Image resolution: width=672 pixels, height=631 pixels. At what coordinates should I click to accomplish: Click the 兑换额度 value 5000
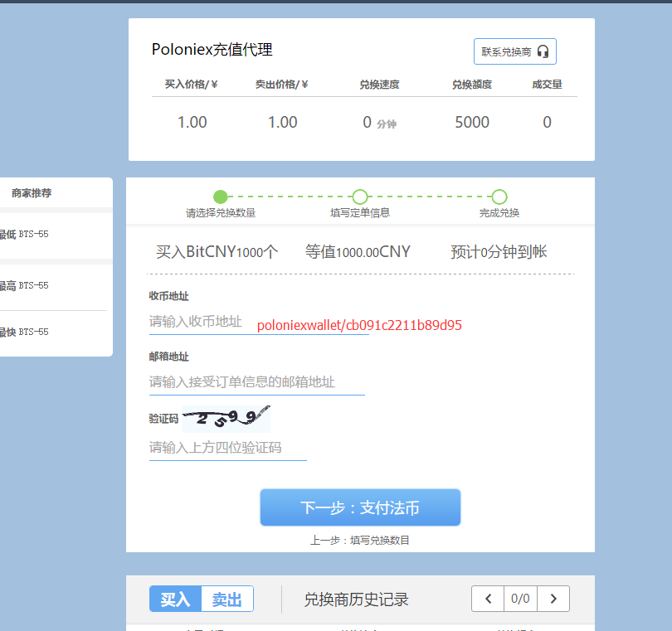472,123
